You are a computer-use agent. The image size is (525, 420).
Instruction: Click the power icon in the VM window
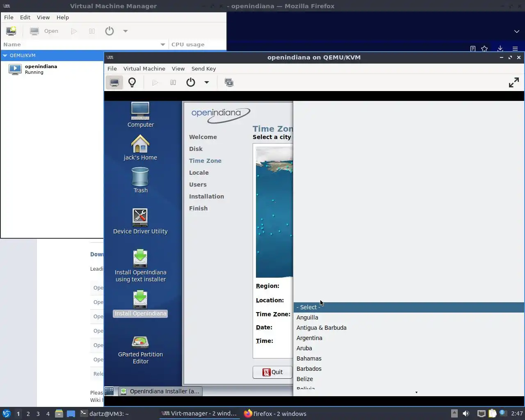pyautogui.click(x=191, y=82)
